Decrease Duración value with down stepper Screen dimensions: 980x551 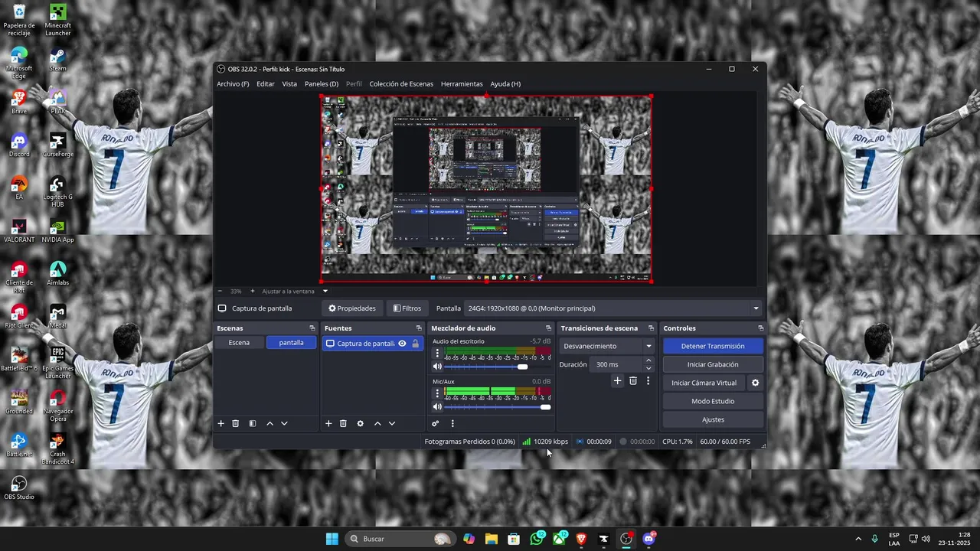(648, 368)
